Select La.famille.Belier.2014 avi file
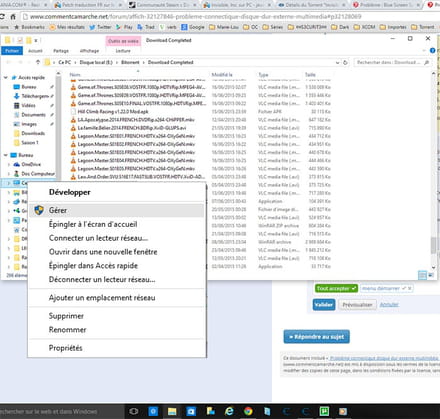 (132, 128)
